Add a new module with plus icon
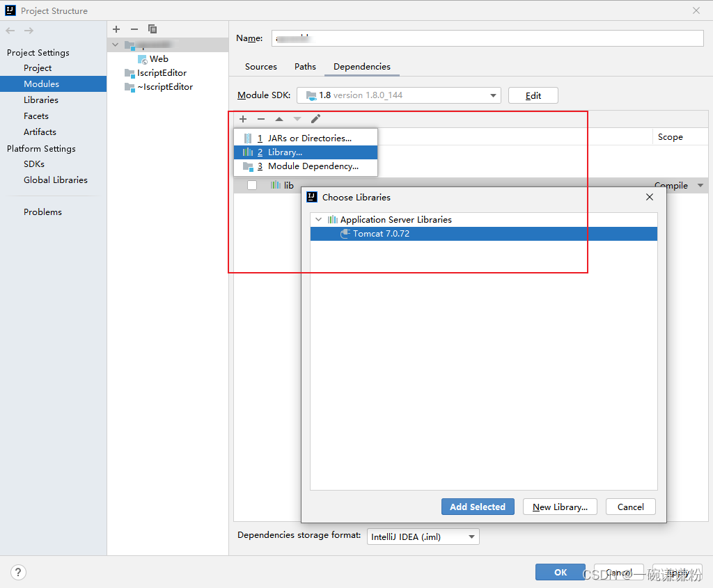Screen dimensions: 713x588 click(x=116, y=29)
